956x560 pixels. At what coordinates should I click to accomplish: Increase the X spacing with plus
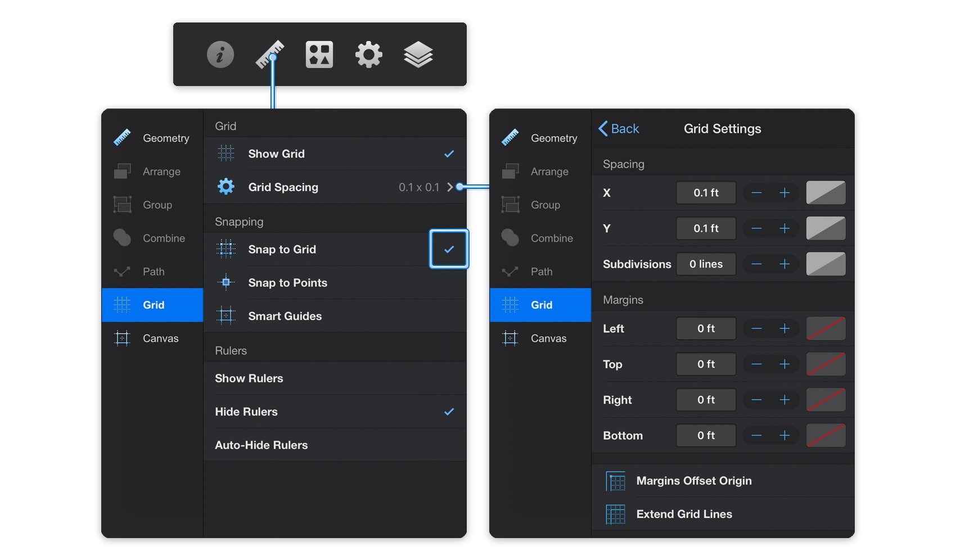(784, 193)
